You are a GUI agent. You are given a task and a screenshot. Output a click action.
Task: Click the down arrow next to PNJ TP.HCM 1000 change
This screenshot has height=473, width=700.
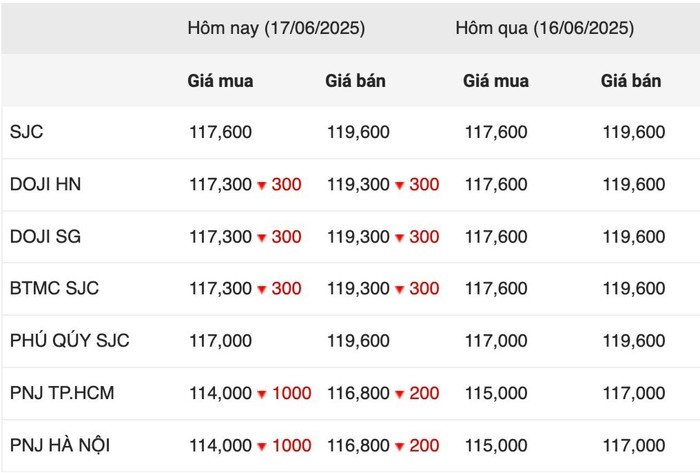(x=262, y=394)
